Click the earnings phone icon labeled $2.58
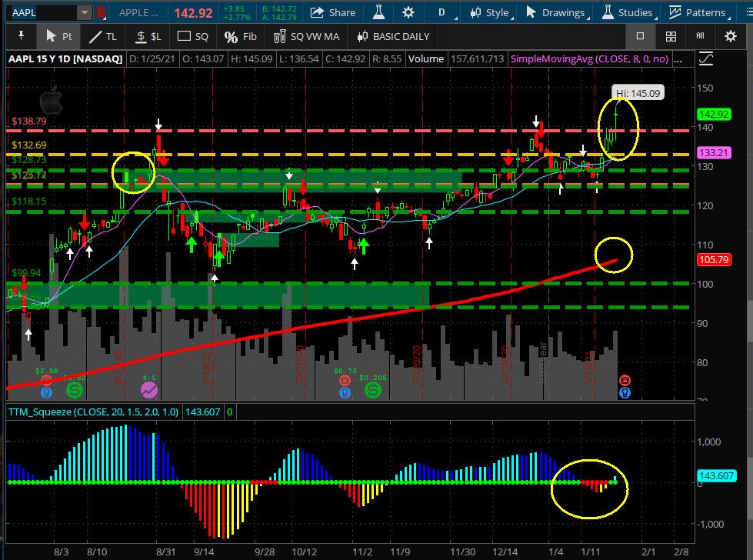 47,380
